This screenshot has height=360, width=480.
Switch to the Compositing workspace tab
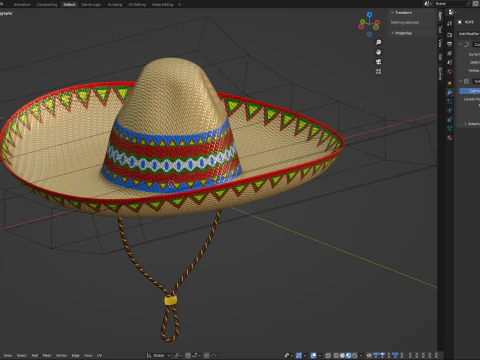(x=47, y=5)
